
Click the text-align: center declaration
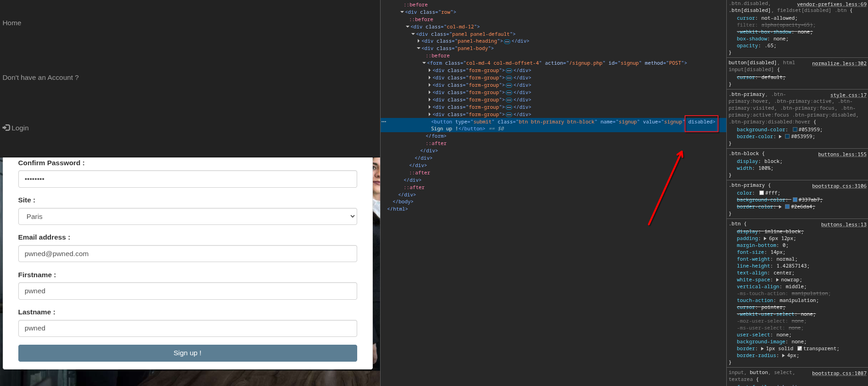[x=766, y=273]
